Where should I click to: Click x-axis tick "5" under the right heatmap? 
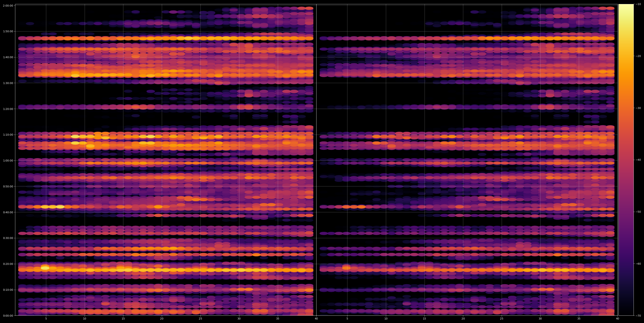(x=347, y=319)
